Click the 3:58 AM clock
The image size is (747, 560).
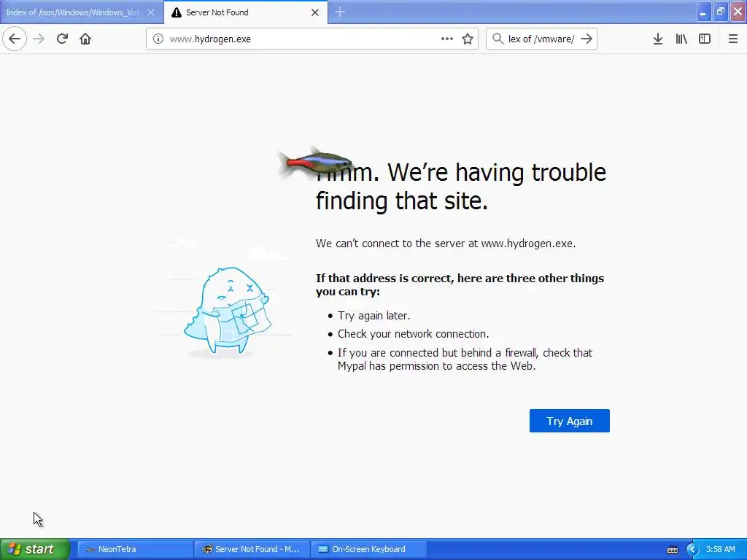720,549
